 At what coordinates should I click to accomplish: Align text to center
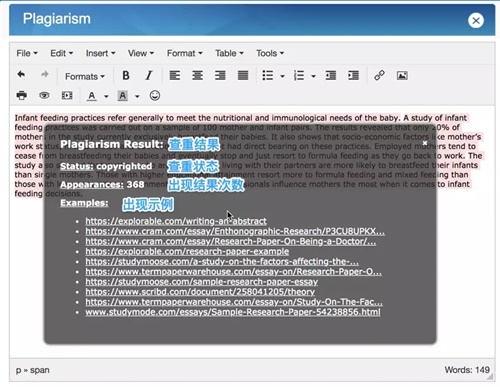click(x=197, y=76)
